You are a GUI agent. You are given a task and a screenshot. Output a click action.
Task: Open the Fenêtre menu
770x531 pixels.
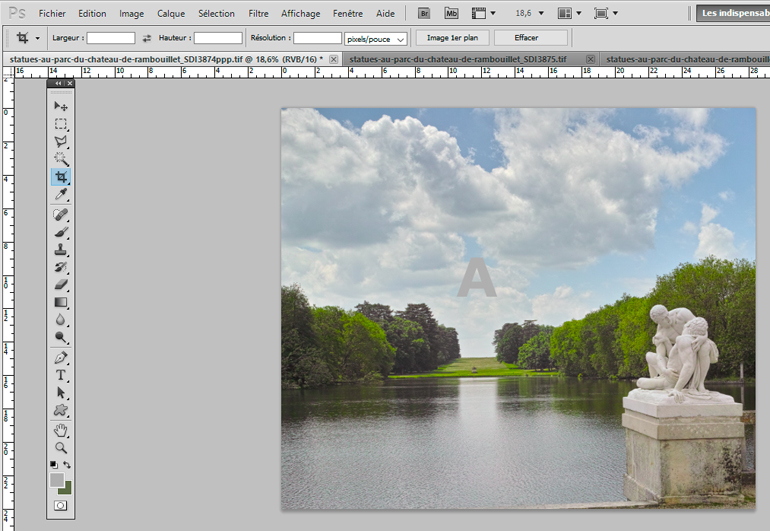click(348, 14)
